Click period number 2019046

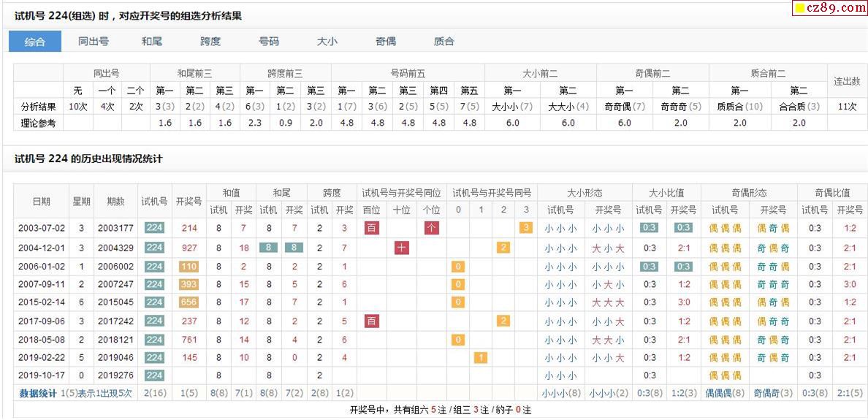click(115, 357)
